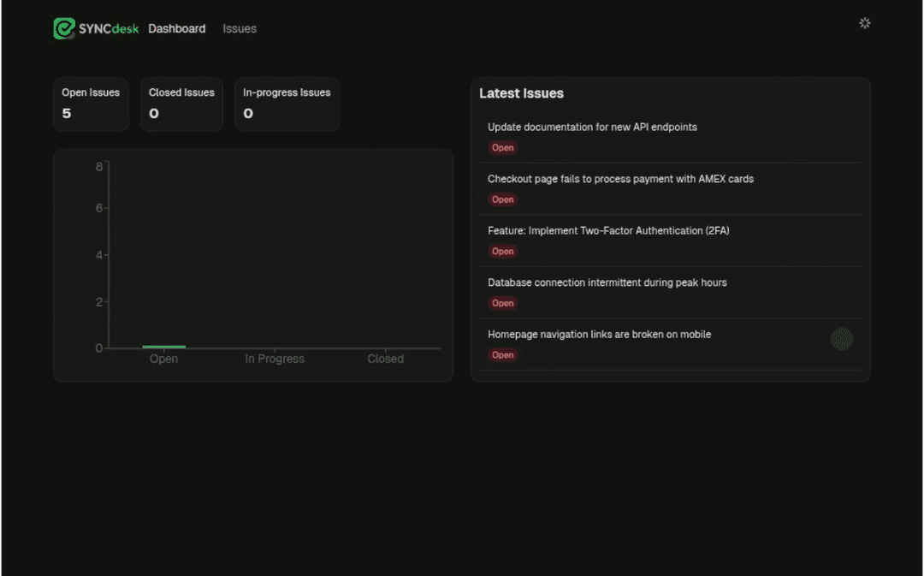Open the Two-Factor Authentication feature issue
Image resolution: width=924 pixels, height=576 pixels.
pyautogui.click(x=607, y=230)
